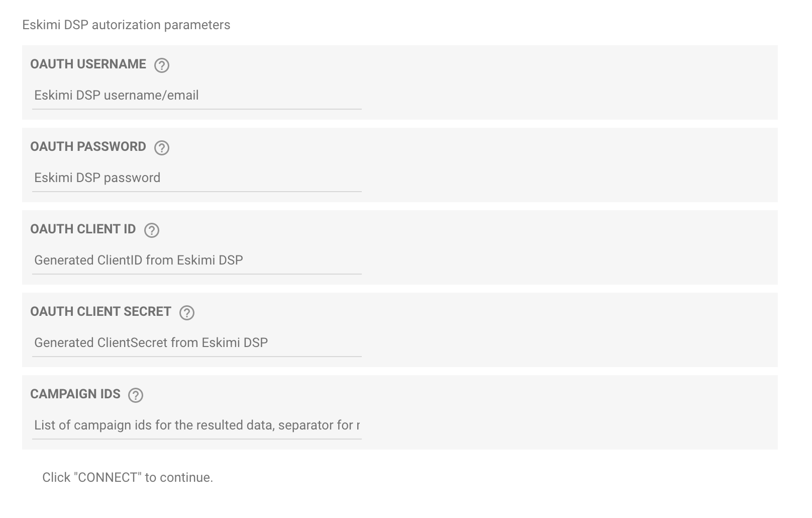Click into the Eskimi DSP password field
812x518 pixels.
197,178
